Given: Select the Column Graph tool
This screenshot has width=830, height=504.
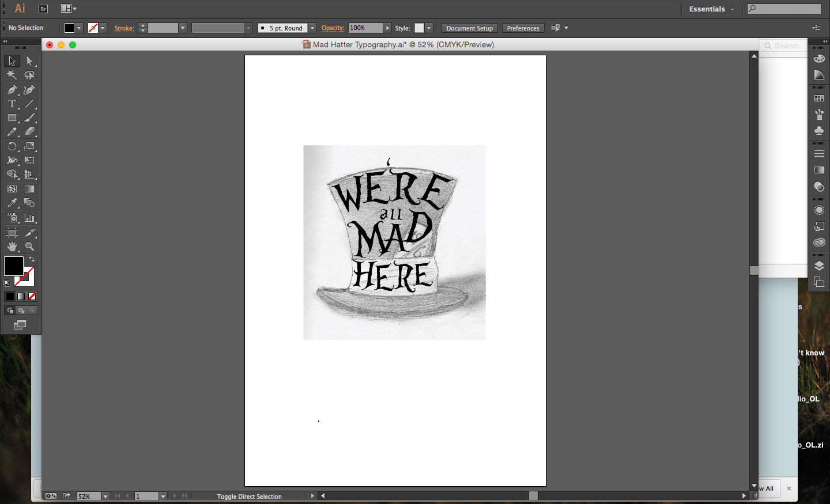Looking at the screenshot, I should (29, 218).
